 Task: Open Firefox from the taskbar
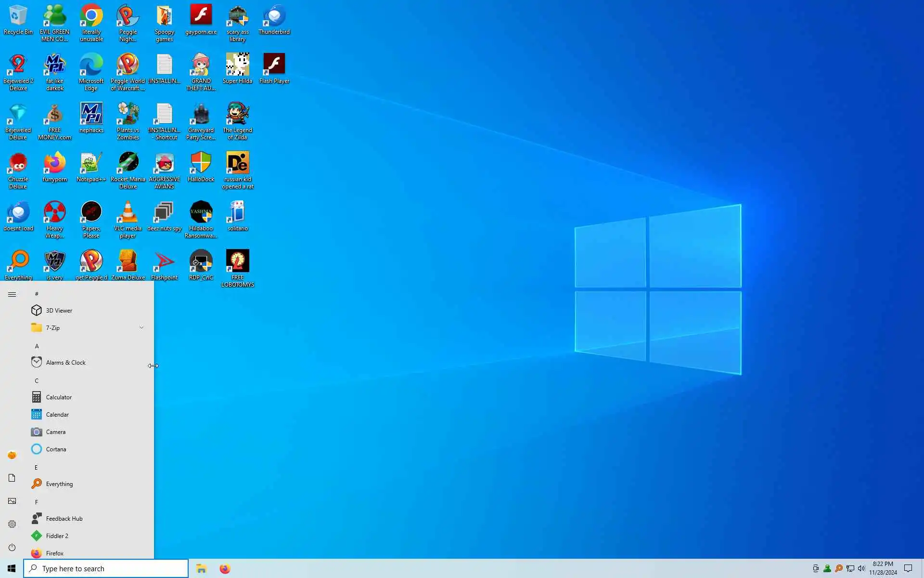[225, 569]
